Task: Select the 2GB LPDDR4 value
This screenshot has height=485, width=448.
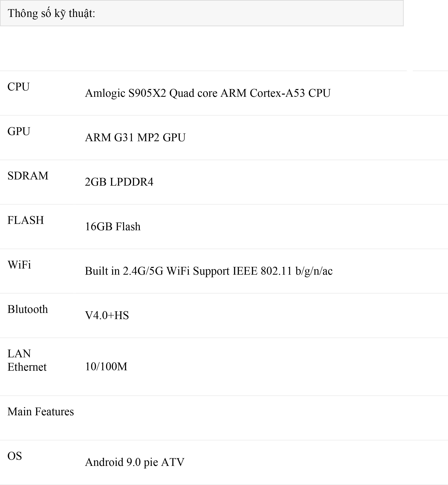Action: (x=119, y=182)
